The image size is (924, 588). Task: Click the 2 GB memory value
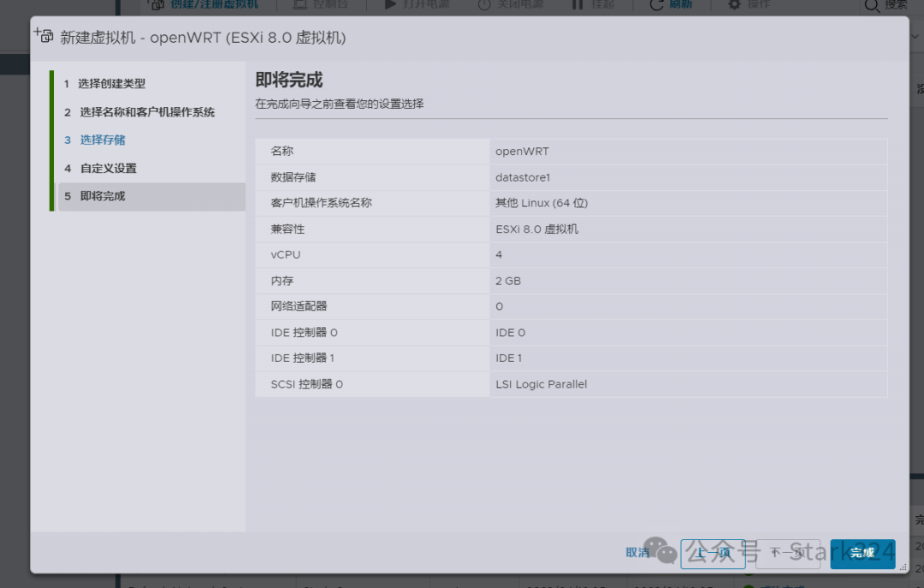(508, 281)
